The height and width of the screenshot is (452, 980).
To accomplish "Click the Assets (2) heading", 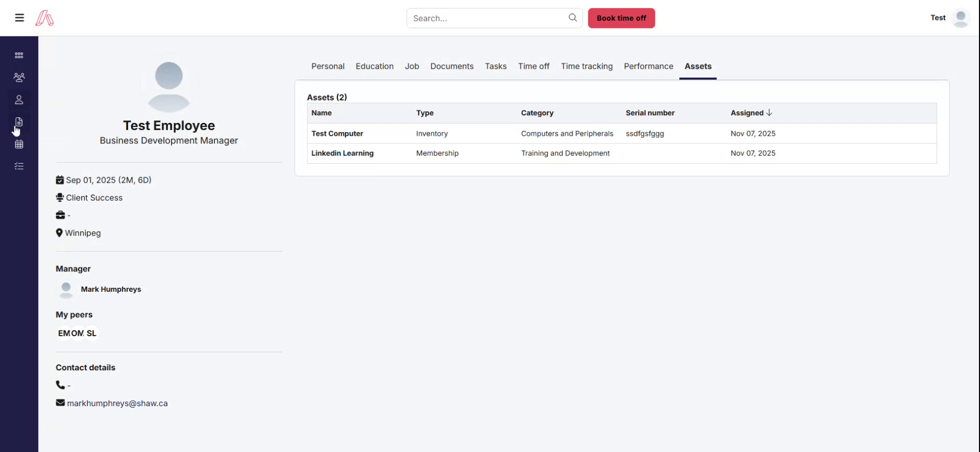I will point(327,97).
